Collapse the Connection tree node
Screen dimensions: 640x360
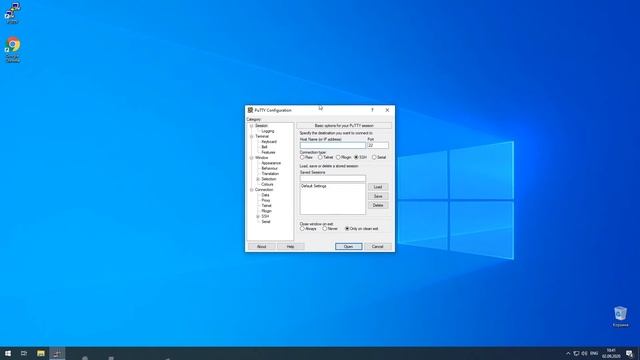pos(251,190)
